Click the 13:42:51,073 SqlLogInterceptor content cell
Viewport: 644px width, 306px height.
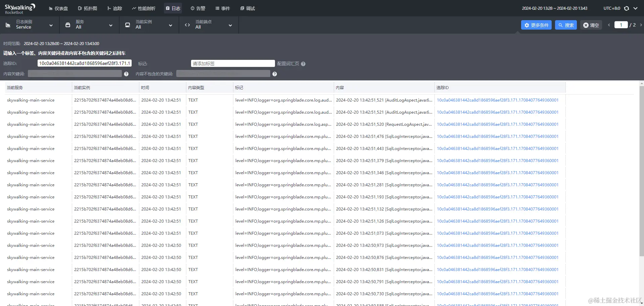pyautogui.click(x=384, y=233)
